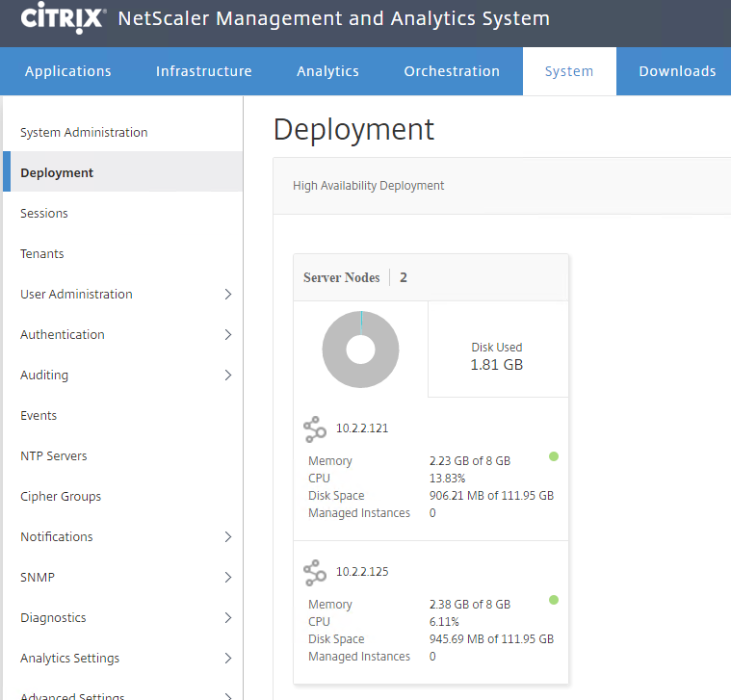Click the disk usage donut chart
This screenshot has width=731, height=700.
(x=360, y=350)
